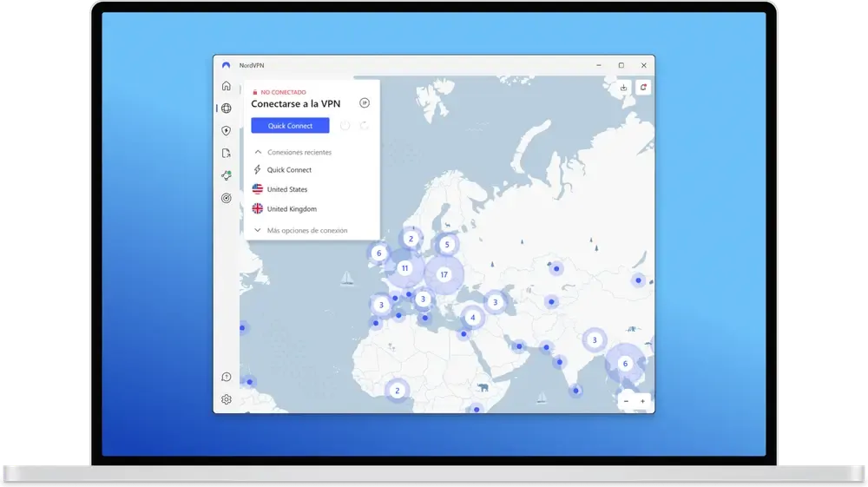Viewport: 868px width, 487px height.
Task: Zoom out the map with minus
Action: (626, 401)
